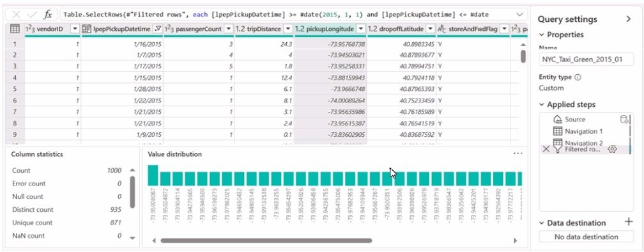Image resolution: width=644 pixels, height=252 pixels.
Task: Delete the Filtered rows step
Action: click(546, 149)
